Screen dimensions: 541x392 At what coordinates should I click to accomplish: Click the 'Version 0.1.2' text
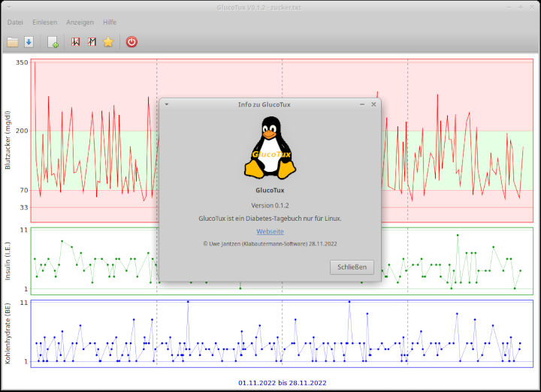[270, 206]
